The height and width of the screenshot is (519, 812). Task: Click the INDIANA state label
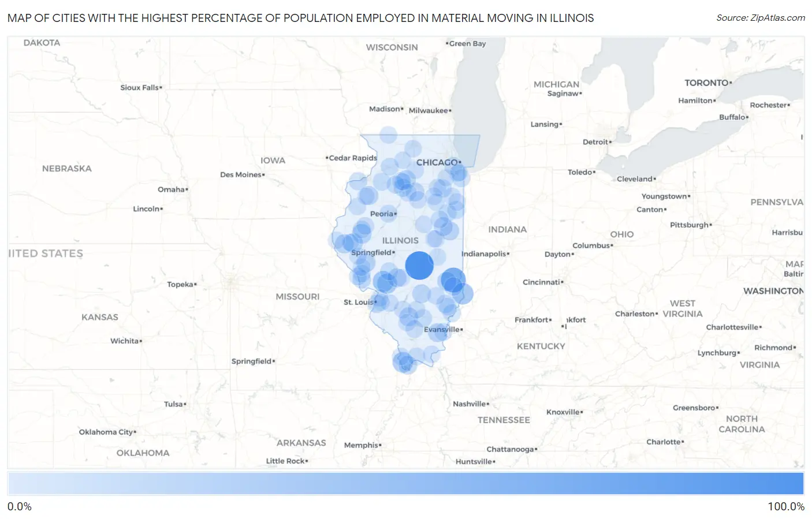[508, 229]
